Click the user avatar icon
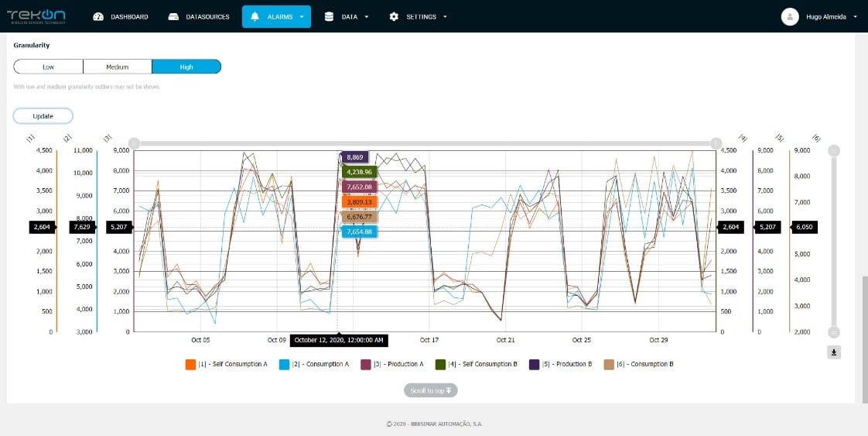The image size is (868, 436). (790, 16)
